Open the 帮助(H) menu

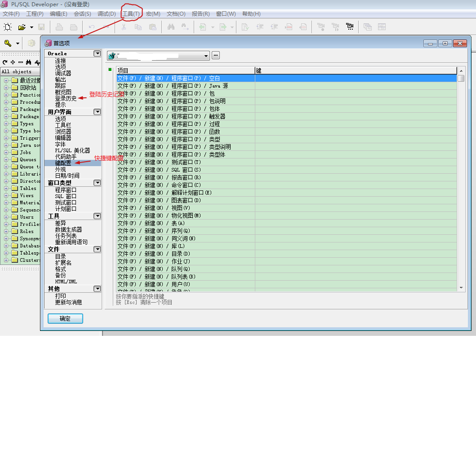[251, 14]
